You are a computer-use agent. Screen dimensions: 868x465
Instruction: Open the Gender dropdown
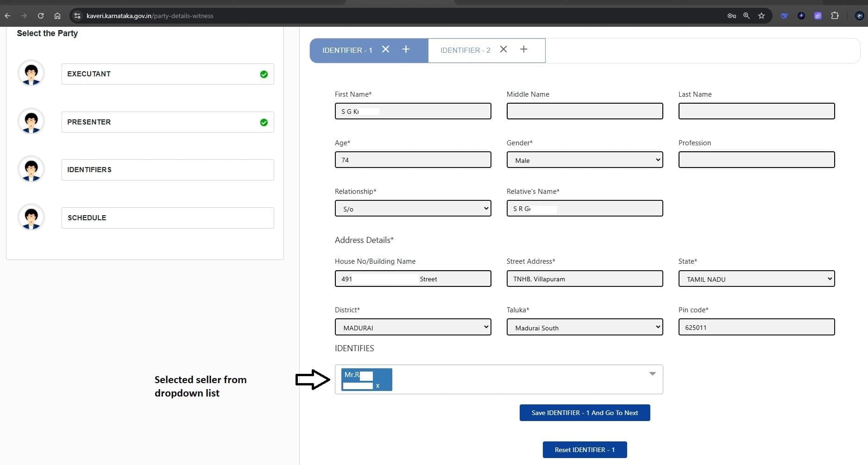585,160
